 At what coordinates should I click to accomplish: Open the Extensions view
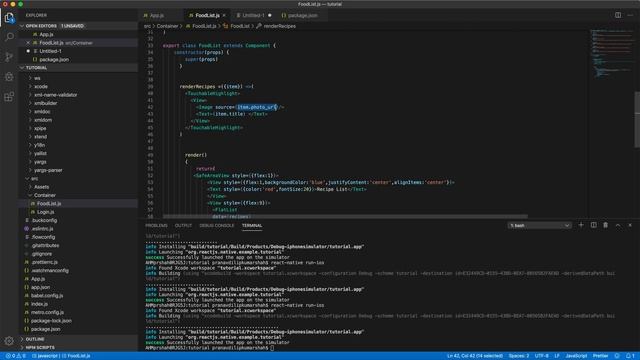[9, 97]
